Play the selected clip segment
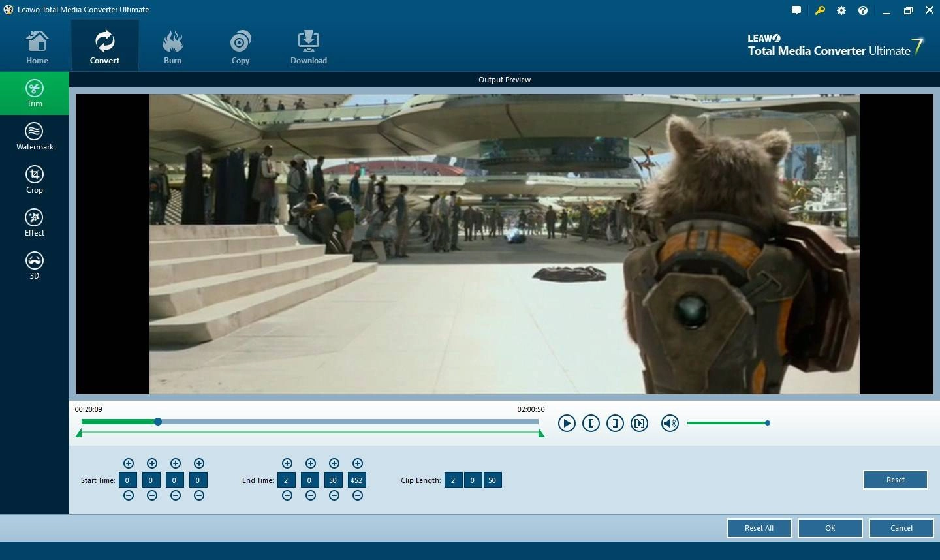Screen dimensions: 940x560 (x=639, y=423)
